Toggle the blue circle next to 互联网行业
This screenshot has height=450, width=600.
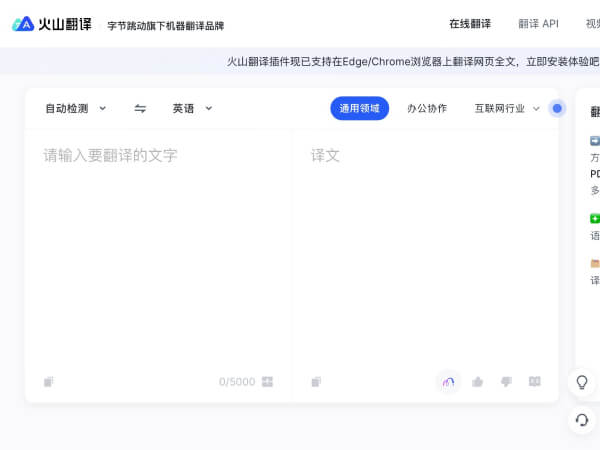(557, 108)
